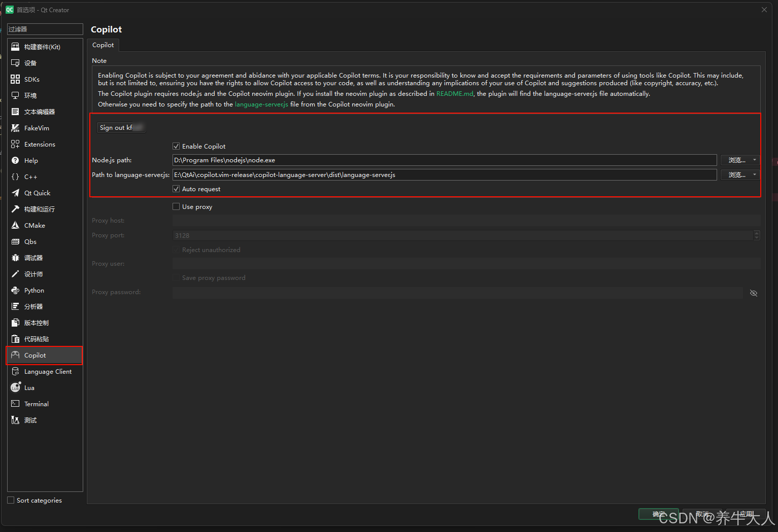Expand the language-server.js browse dropdown arrow
The width and height of the screenshot is (778, 532).
pos(755,174)
